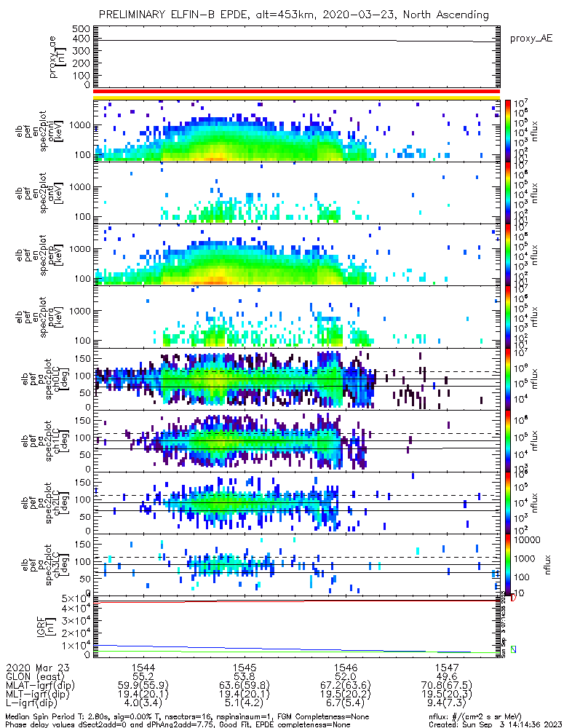The height and width of the screenshot is (728, 564).
Task: Click the ch2LC pitch-angle spectrogram panel
Action: click(x=297, y=503)
